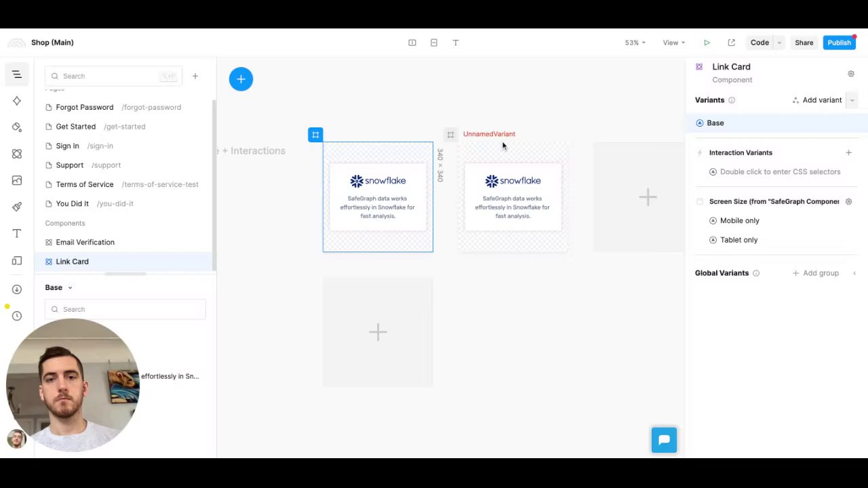This screenshot has width=868, height=488.
Task: Click the Share button
Action: 804,43
